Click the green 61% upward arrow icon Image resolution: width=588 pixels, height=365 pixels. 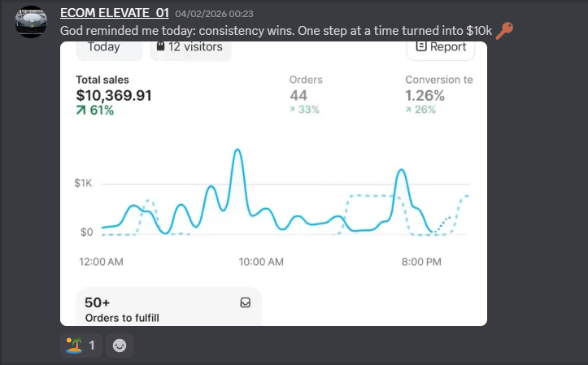coord(81,111)
